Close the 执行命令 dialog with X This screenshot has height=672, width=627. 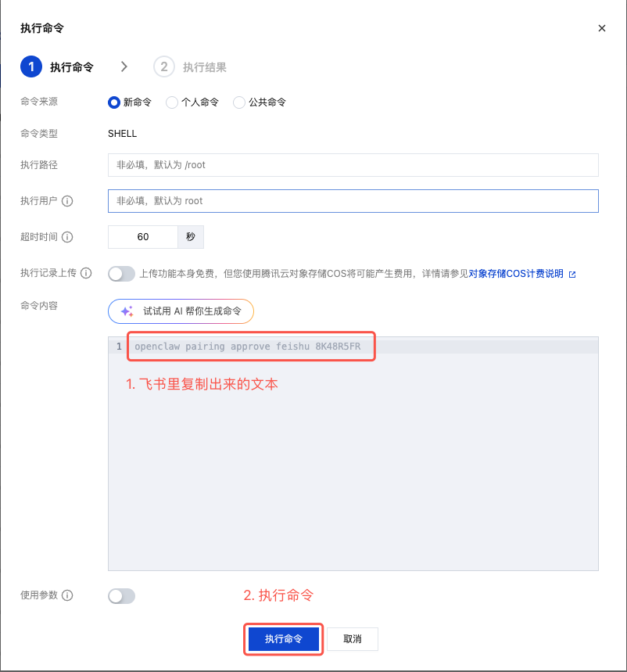click(x=601, y=28)
